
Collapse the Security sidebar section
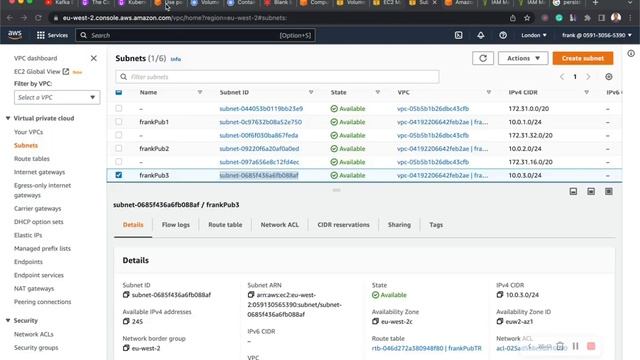point(8,321)
